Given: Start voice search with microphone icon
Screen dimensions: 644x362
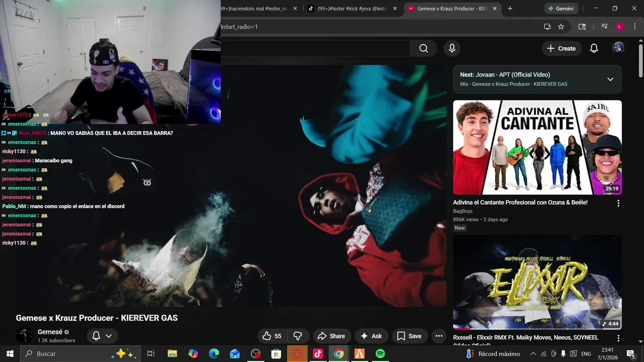Looking at the screenshot, I should pos(452,48).
